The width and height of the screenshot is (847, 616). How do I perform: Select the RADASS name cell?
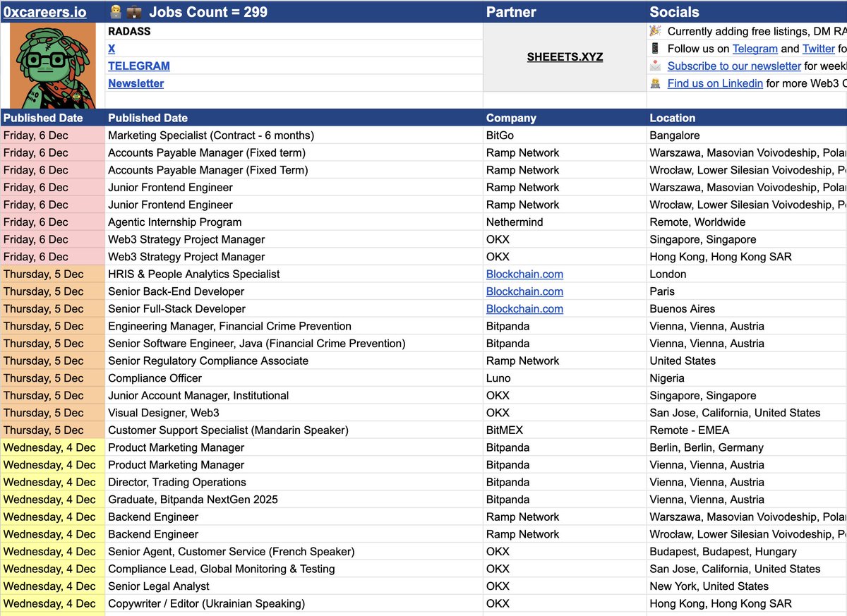click(294, 31)
